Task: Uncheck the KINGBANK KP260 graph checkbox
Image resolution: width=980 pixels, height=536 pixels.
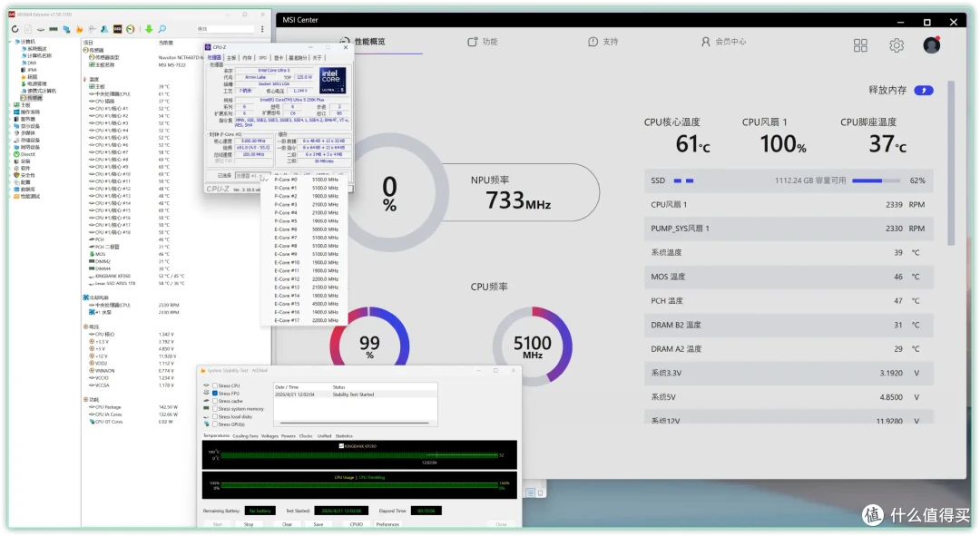Action: coord(341,446)
